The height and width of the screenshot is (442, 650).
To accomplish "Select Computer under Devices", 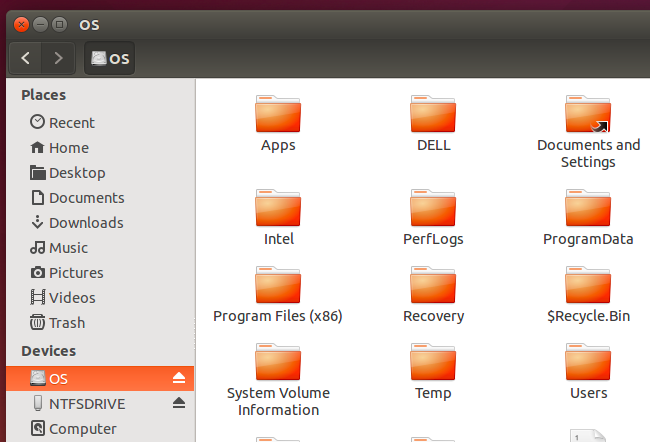I will [x=82, y=428].
